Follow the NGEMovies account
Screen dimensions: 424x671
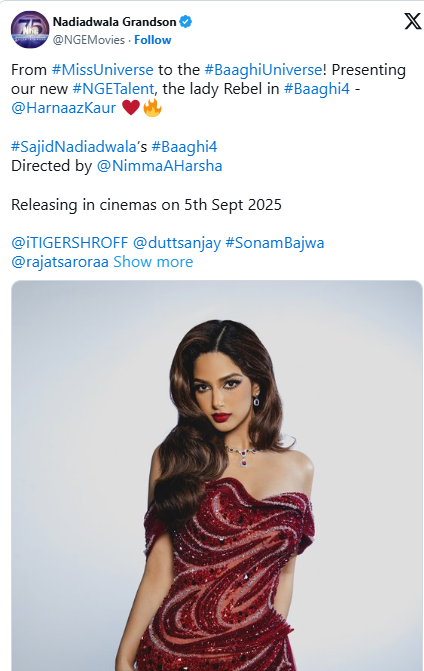tap(153, 40)
